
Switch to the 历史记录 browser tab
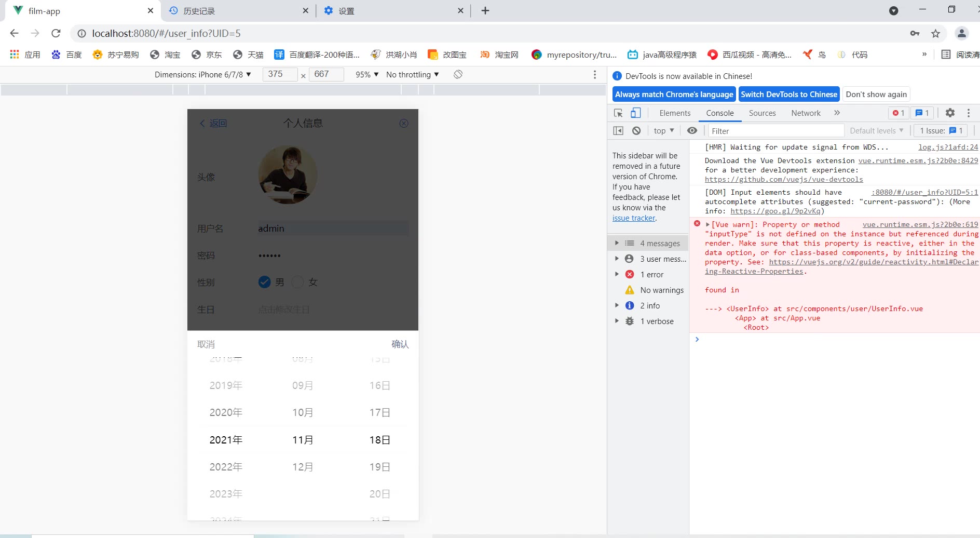point(238,11)
